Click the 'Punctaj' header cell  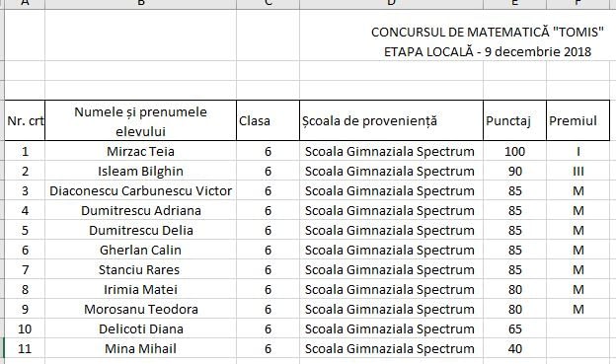pos(514,120)
